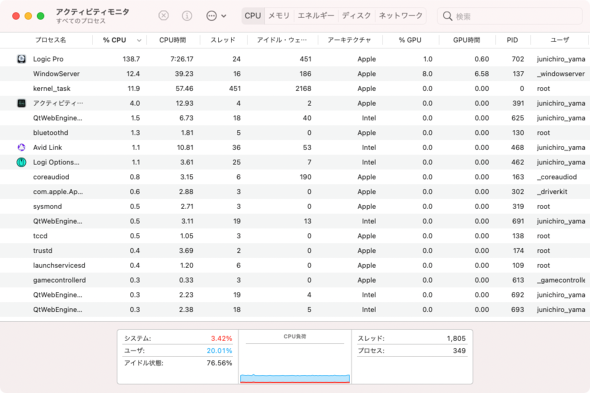Click the アイドル状態 76.56% value
Image resolution: width=590 pixels, height=393 pixels.
tap(219, 363)
